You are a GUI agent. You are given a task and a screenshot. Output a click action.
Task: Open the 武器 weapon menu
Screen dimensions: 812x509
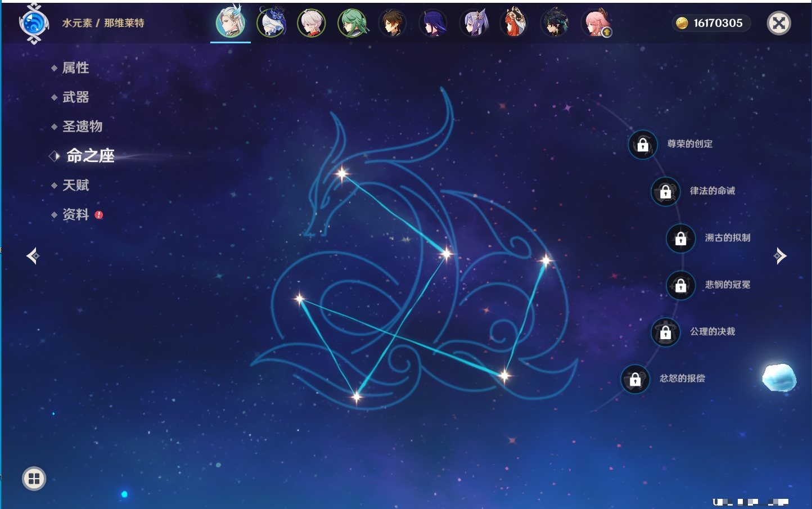75,97
